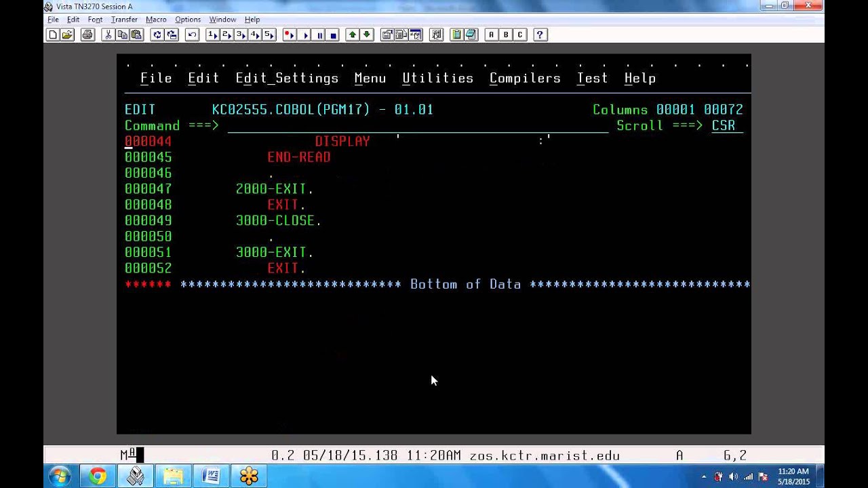
Task: Click the 2000-EXIT. paragraph name
Action: (x=275, y=189)
